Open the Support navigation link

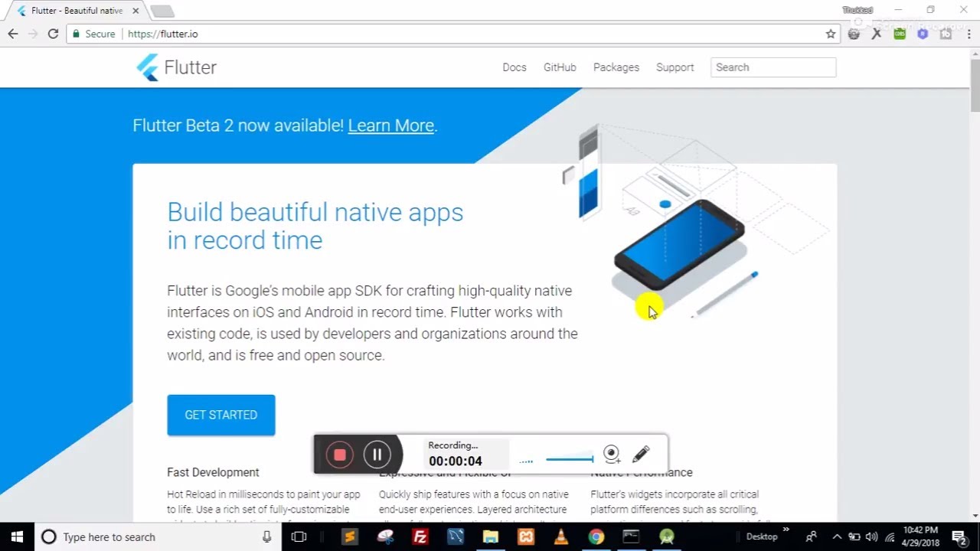[x=675, y=67]
